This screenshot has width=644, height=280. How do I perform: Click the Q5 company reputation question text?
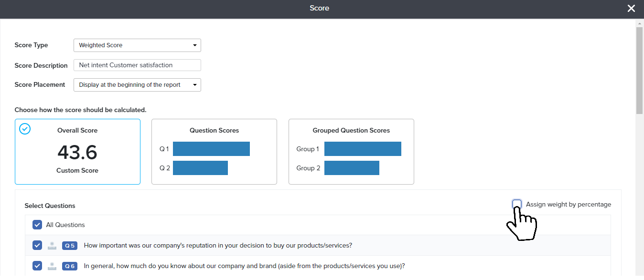pos(218,246)
